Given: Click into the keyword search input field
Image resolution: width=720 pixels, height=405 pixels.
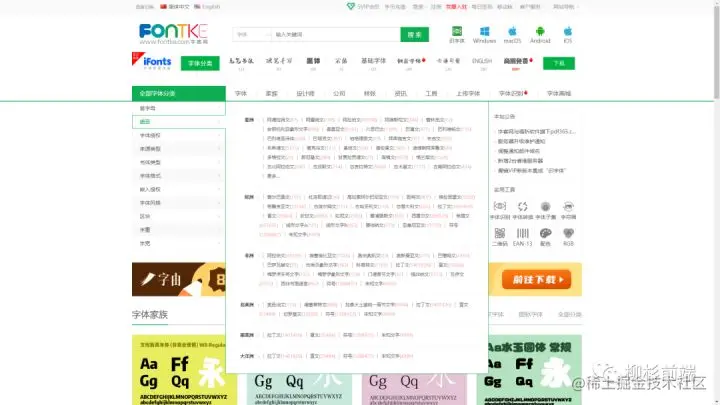Looking at the screenshot, I should click(x=336, y=34).
